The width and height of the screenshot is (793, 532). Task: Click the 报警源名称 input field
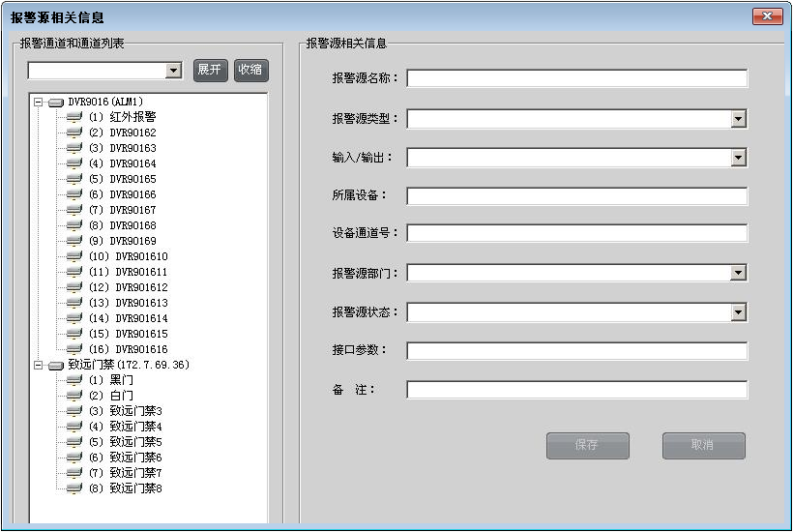[576, 78]
